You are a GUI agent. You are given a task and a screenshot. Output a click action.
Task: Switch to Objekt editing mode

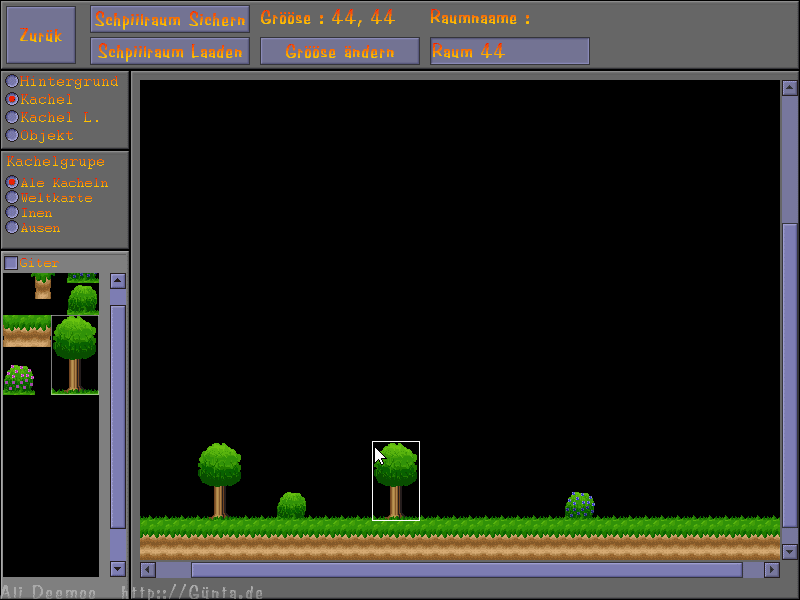[12, 135]
